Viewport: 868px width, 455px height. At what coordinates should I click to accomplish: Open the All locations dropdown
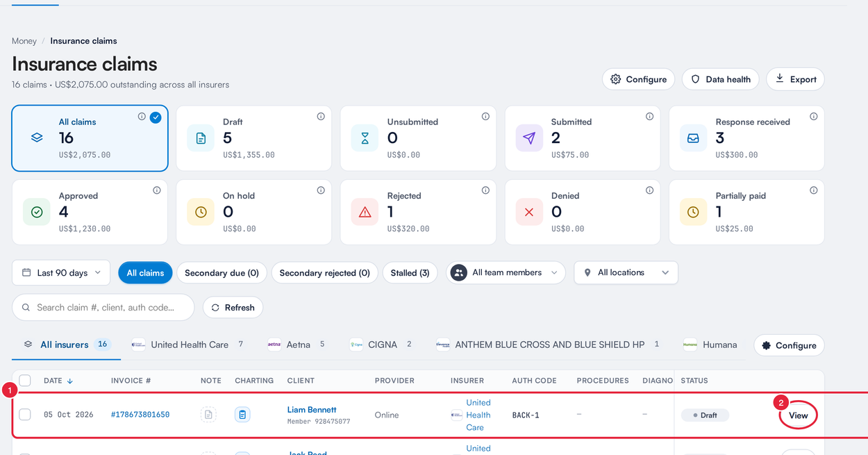[626, 272]
